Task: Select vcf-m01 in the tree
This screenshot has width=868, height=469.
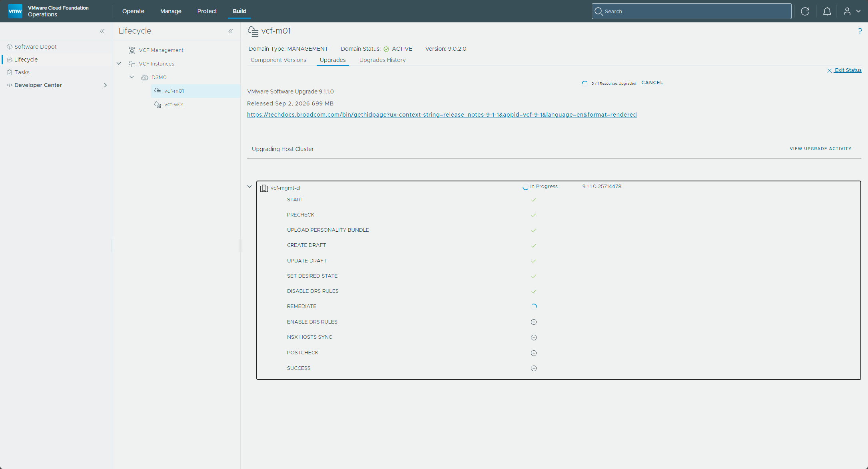Action: [196, 91]
